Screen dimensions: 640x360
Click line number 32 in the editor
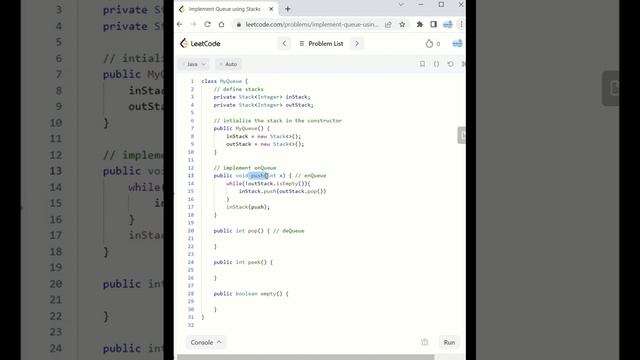(191, 325)
